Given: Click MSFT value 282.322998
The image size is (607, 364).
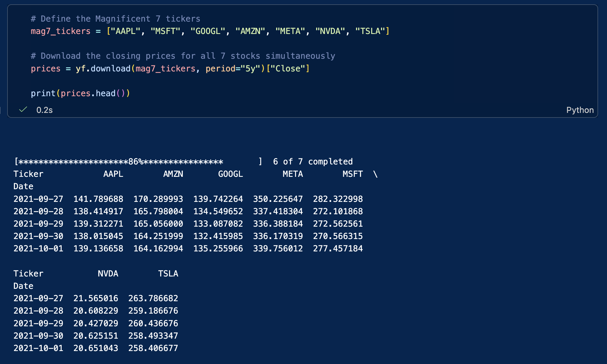Looking at the screenshot, I should [338, 199].
